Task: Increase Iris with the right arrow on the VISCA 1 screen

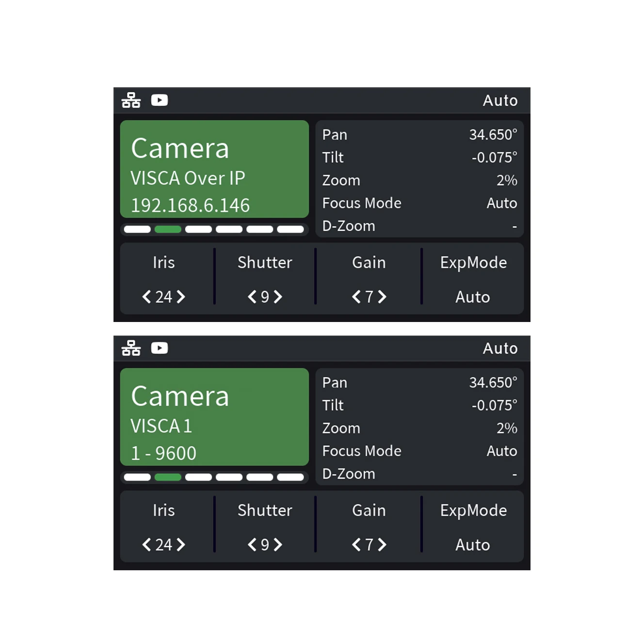Action: (x=181, y=544)
